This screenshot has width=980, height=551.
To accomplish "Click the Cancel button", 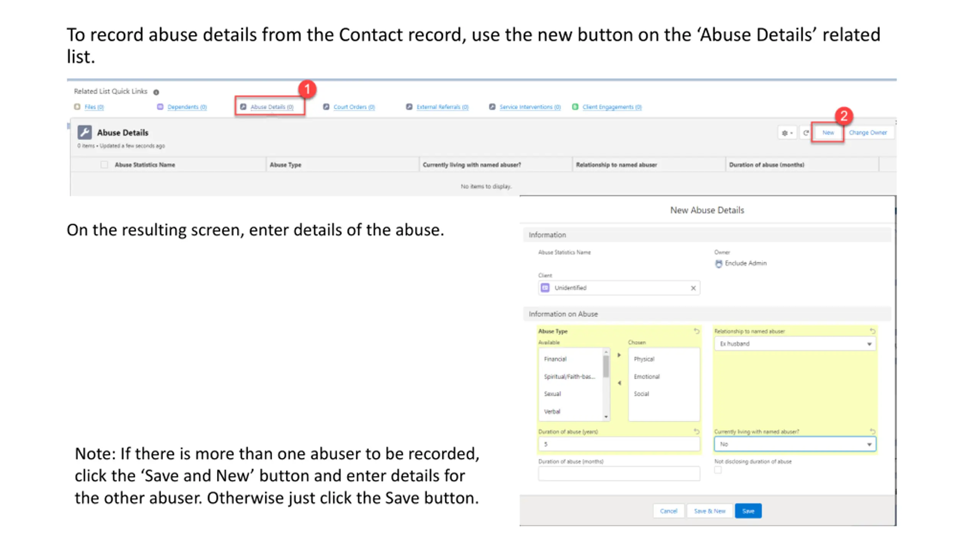I will click(668, 511).
